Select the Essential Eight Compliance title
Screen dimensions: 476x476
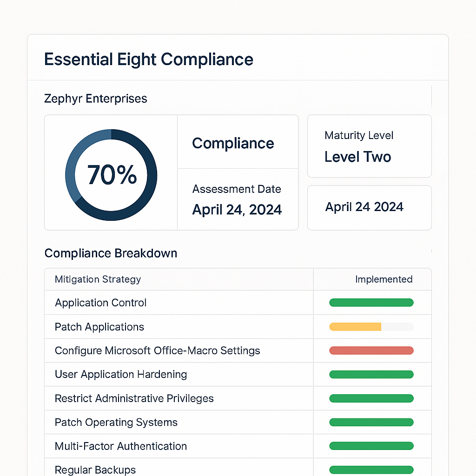pyautogui.click(x=149, y=60)
